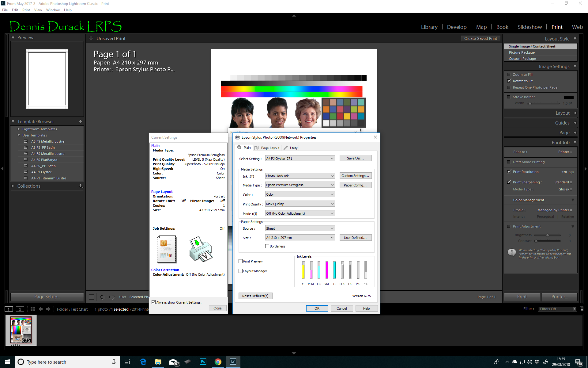Open Ink dropdown showing Photo Black Ink
The width and height of the screenshot is (588, 368).
(300, 176)
